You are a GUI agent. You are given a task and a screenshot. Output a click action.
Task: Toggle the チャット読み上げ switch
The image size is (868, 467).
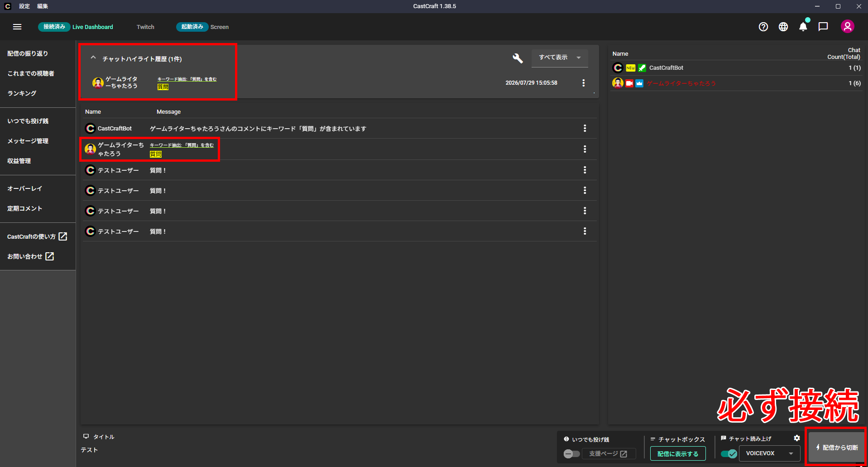729,454
